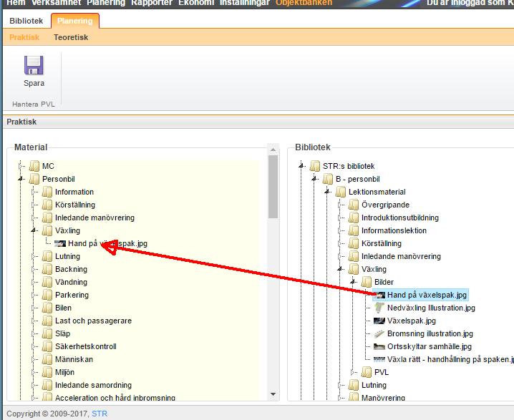Click the PVL folder icon in Bibliotek
This screenshot has width=514, height=420.
point(366,372)
